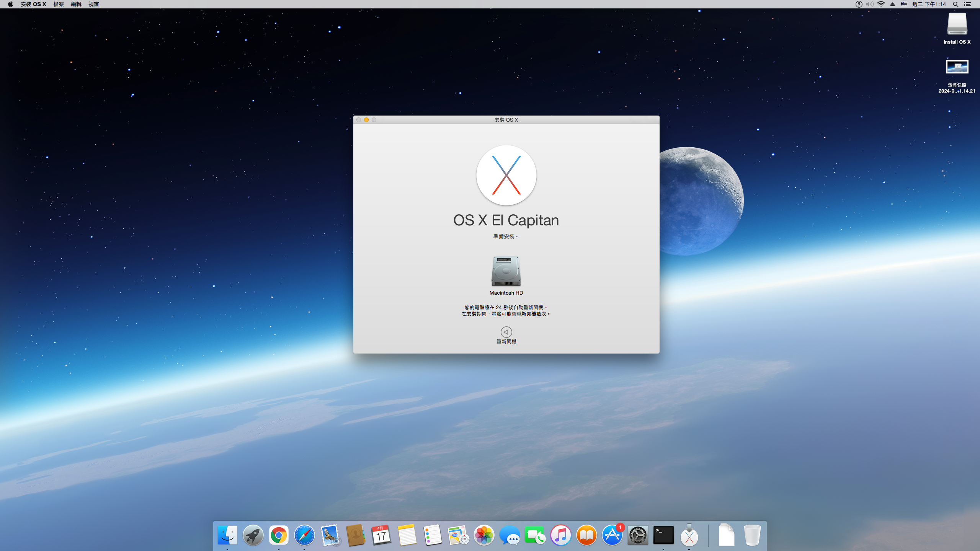The width and height of the screenshot is (980, 551).
Task: Click the Macintosh HD label
Action: 506,293
